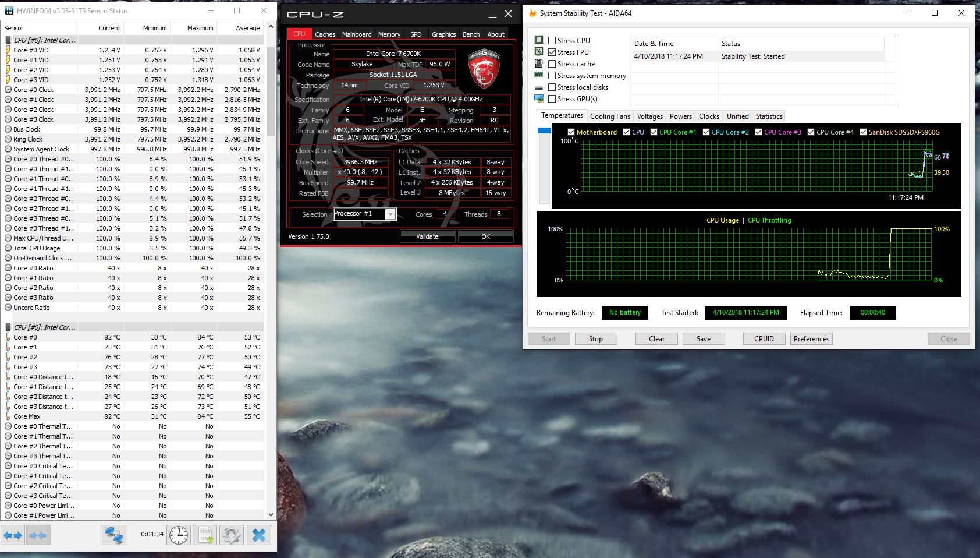Open AIDA64 Statistics tab
The height and width of the screenshot is (558, 980).
[x=769, y=116]
